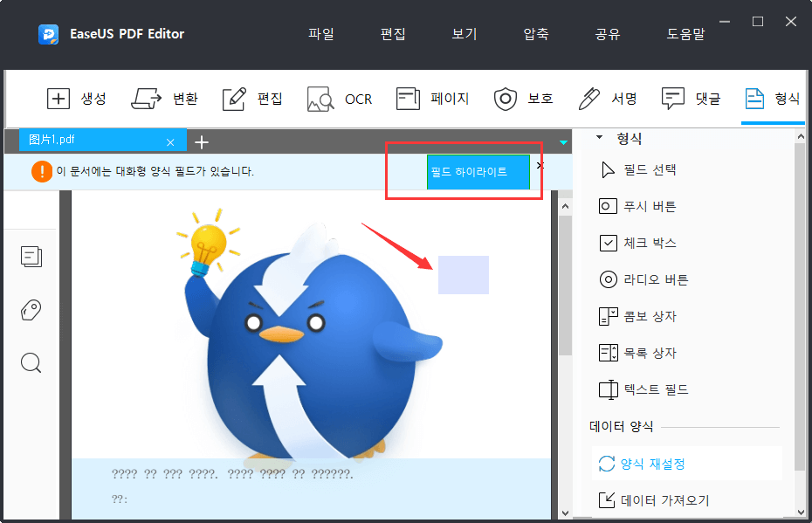This screenshot has width=812, height=523.
Task: Open the 파일 menu
Action: pos(320,33)
